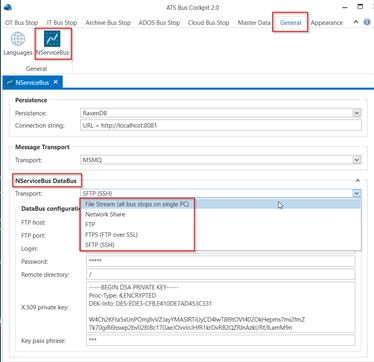The image size is (374, 362).
Task: Open the Languages settings icon
Action: pos(18,44)
